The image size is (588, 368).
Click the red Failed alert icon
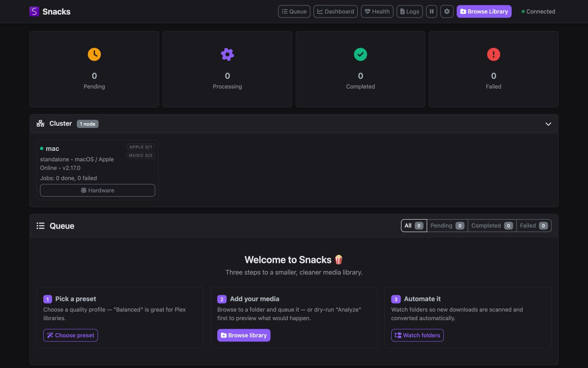coord(494,54)
